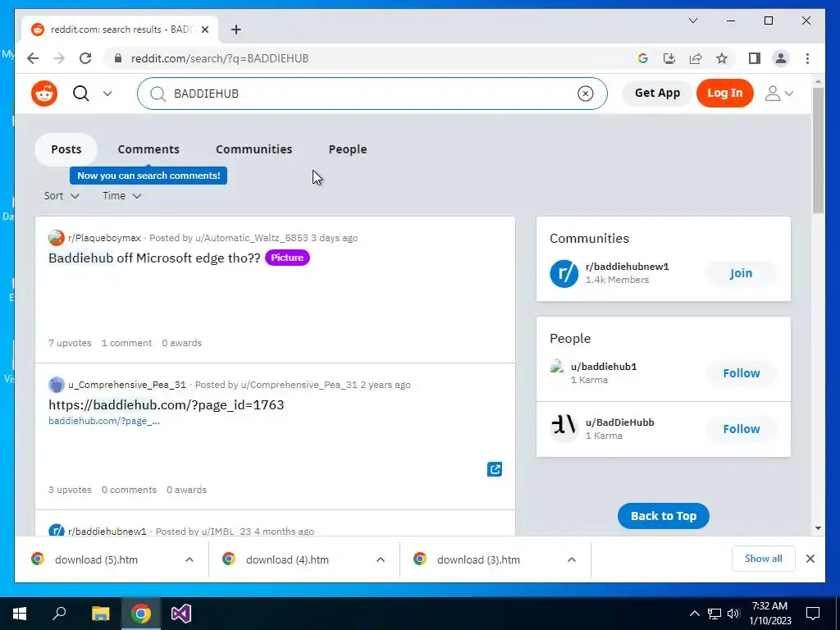Open the user account dropdown menu

point(779,94)
